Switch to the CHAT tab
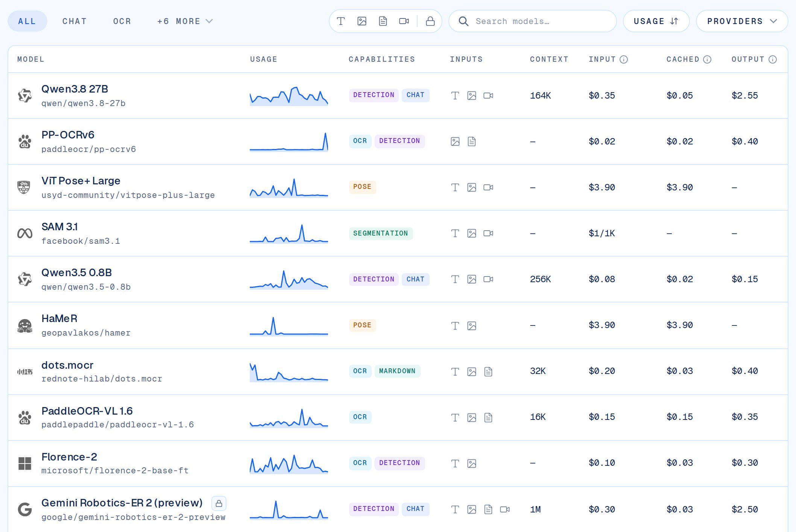Image resolution: width=796 pixels, height=532 pixels. [74, 21]
